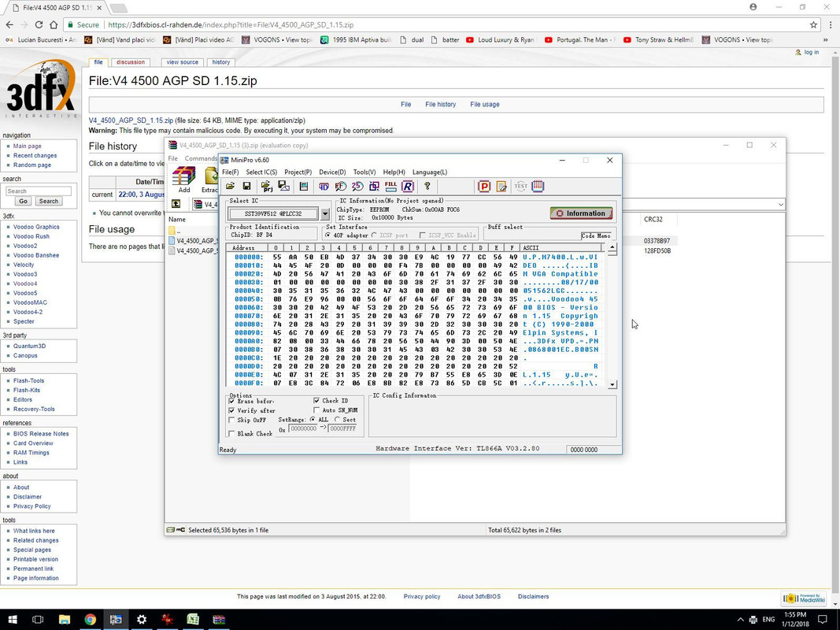Enable Auto SN_NUM checkbox

[x=316, y=410]
